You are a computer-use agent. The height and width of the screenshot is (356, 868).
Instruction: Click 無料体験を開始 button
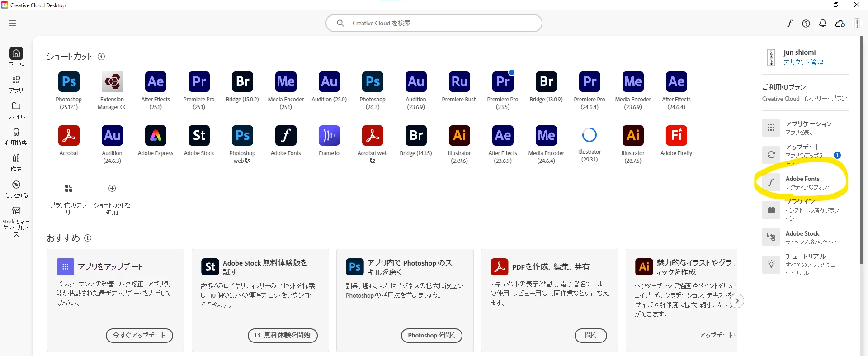tap(283, 335)
